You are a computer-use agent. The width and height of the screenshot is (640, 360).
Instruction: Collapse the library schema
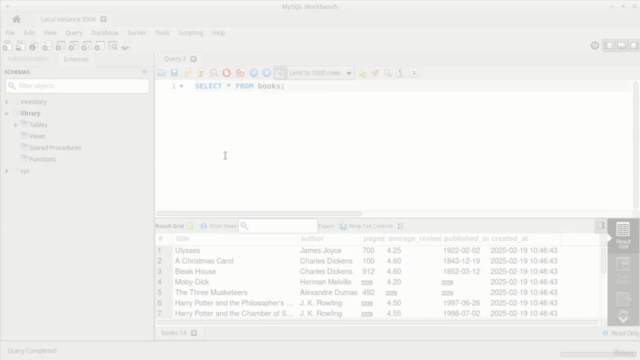tap(7, 113)
